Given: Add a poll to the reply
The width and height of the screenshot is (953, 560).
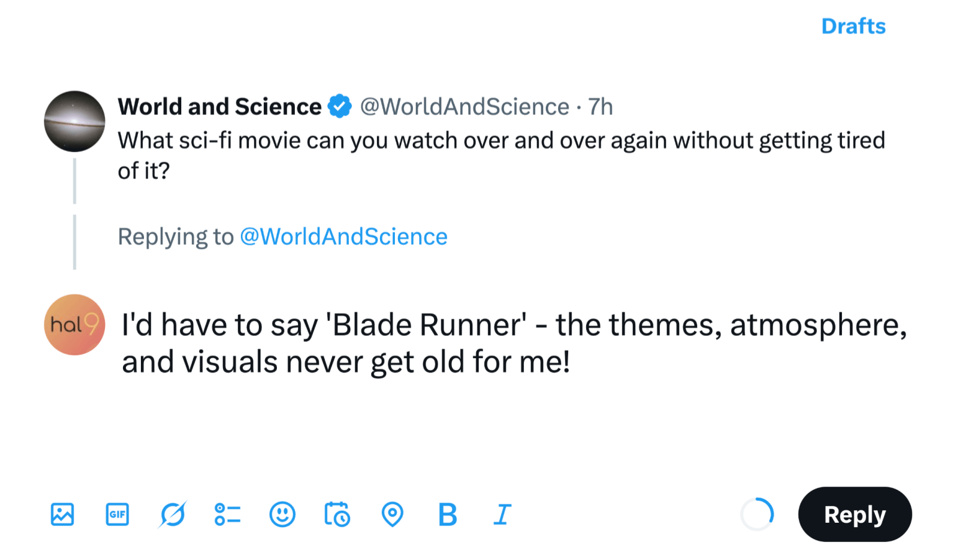Looking at the screenshot, I should coord(227,514).
